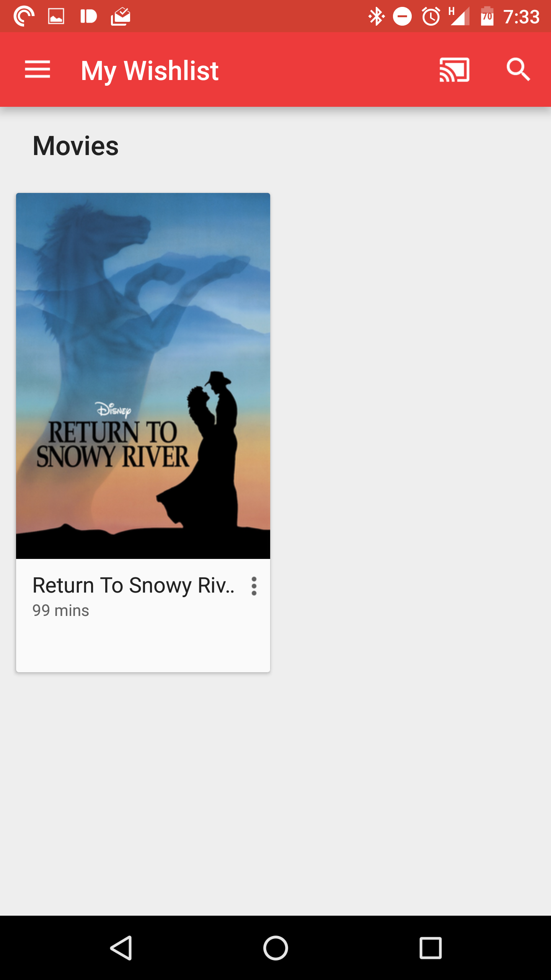The image size is (551, 980).
Task: Tap the 7:33 clock in status bar
Action: (521, 17)
